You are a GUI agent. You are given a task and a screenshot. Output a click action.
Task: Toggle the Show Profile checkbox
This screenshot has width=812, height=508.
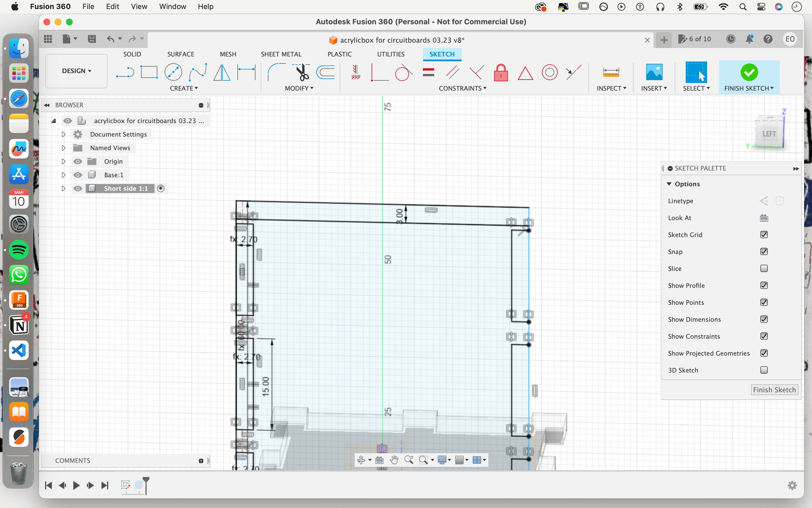[x=764, y=286]
